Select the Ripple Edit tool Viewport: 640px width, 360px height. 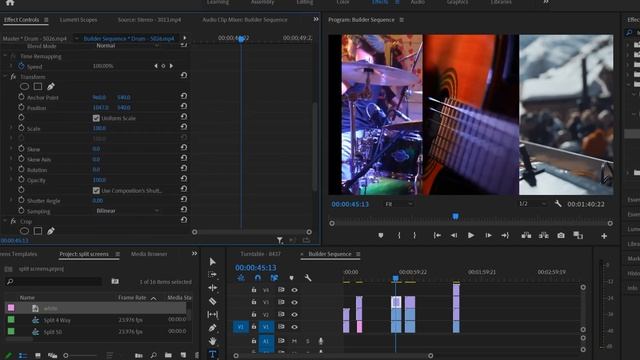212,288
